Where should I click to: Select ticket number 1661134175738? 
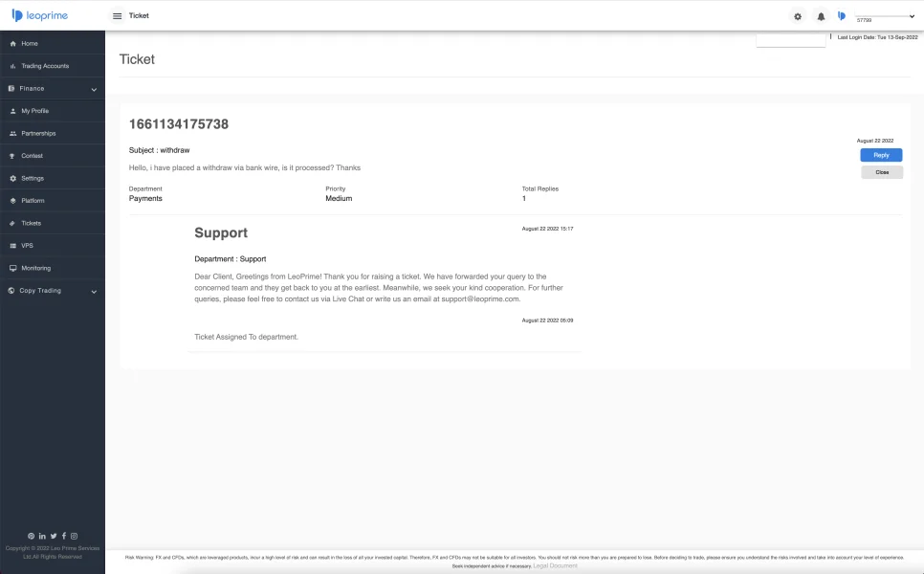point(179,123)
